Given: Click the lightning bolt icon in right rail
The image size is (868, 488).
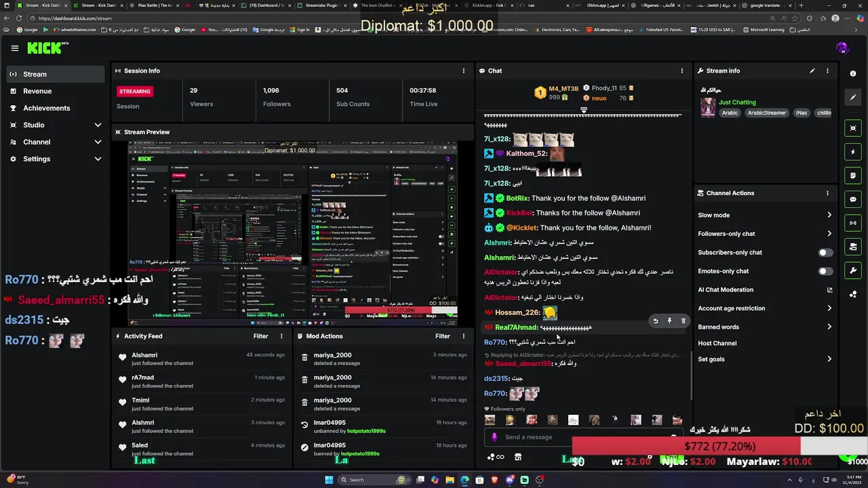Looking at the screenshot, I should click(x=853, y=152).
